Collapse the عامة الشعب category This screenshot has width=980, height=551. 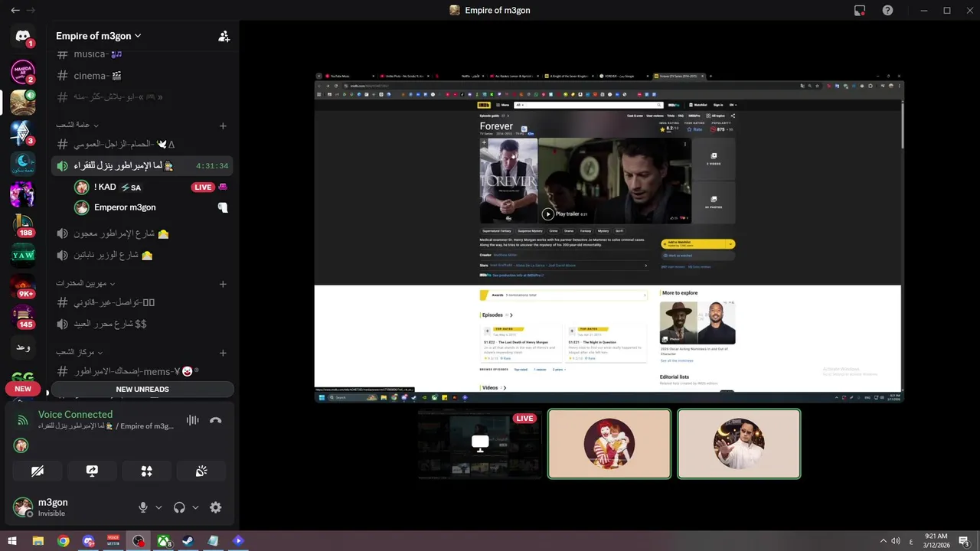coord(77,125)
